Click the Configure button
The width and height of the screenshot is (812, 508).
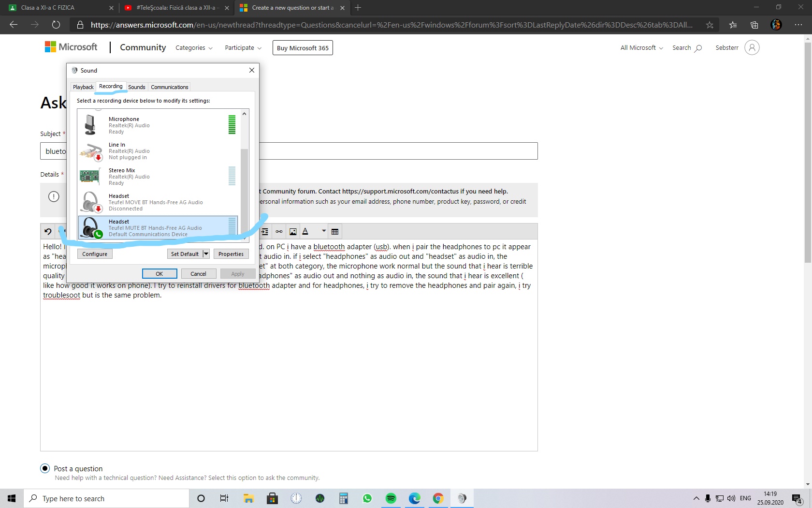click(95, 254)
